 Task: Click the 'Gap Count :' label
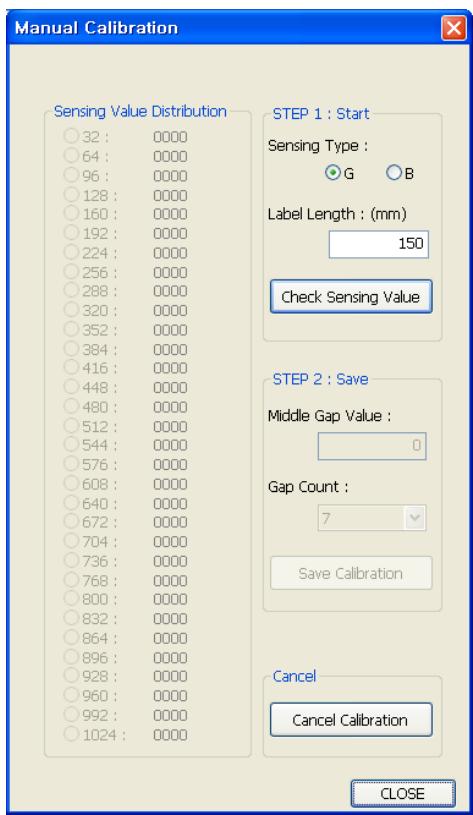[308, 487]
